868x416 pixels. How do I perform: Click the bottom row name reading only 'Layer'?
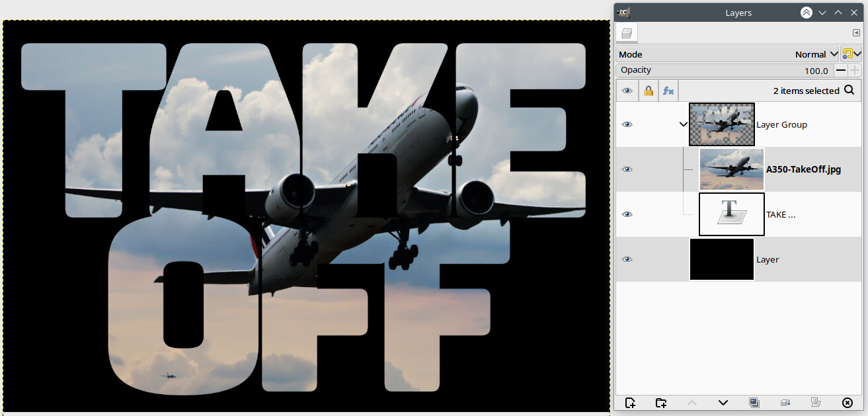pos(768,259)
